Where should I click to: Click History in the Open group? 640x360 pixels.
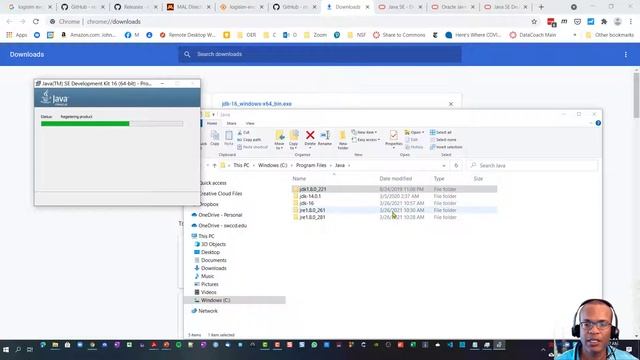point(414,147)
